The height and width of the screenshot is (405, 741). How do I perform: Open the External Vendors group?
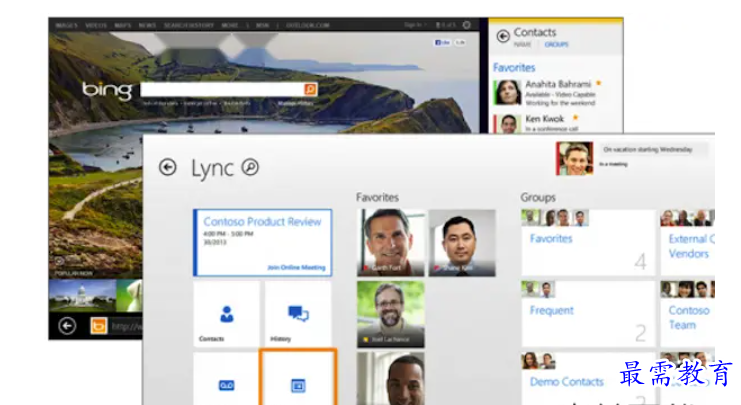tap(688, 242)
